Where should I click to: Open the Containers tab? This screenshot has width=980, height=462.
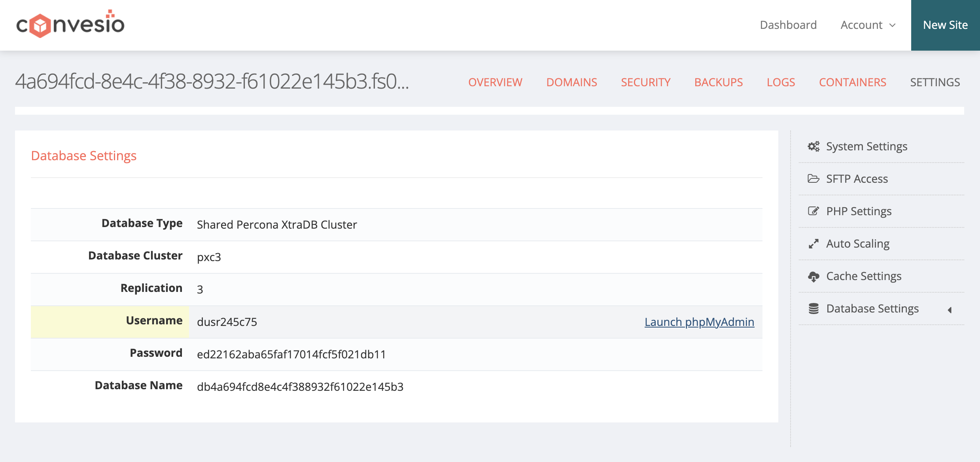[x=852, y=82]
